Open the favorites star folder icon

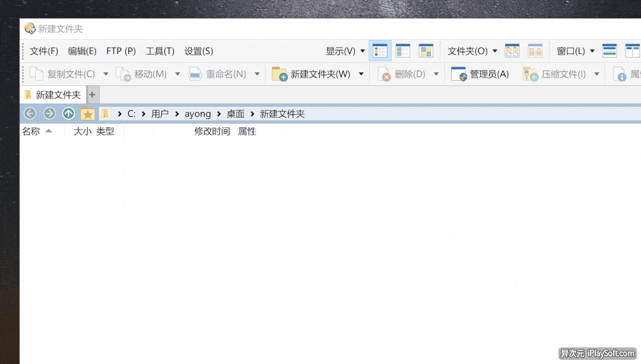(88, 114)
